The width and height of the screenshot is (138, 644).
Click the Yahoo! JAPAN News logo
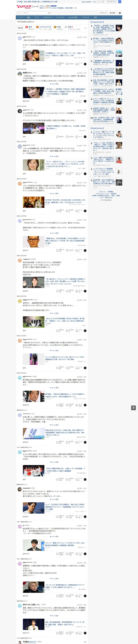point(27,7)
